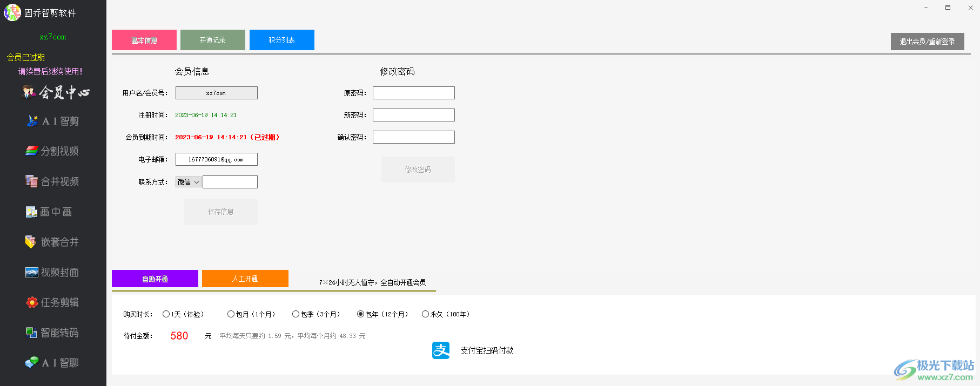Click the Alipay logo icon
Viewport: 980px width, 386px height.
441,350
